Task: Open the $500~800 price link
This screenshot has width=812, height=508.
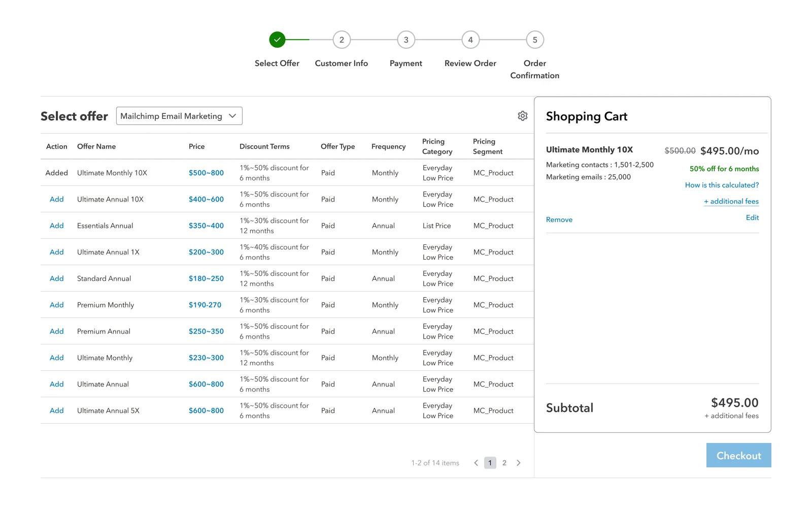Action: pyautogui.click(x=206, y=173)
